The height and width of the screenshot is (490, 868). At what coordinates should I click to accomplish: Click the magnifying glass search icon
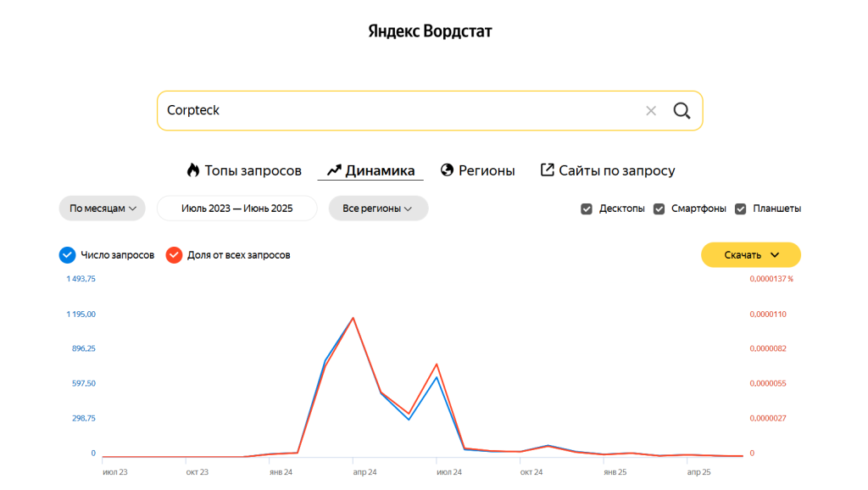(x=682, y=111)
